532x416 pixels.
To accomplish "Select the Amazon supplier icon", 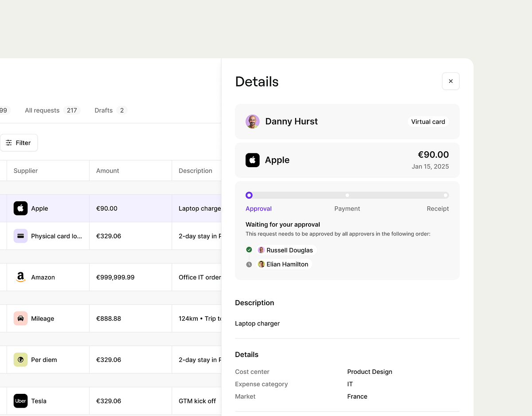I will pyautogui.click(x=20, y=277).
